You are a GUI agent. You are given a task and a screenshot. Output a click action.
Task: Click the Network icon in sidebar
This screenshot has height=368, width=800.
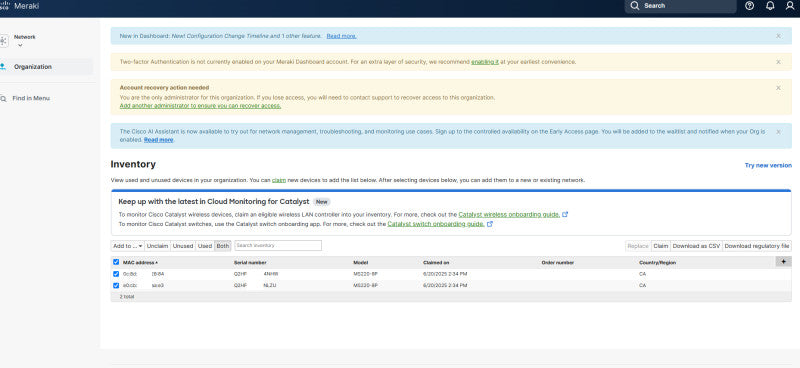pyautogui.click(x=3, y=40)
